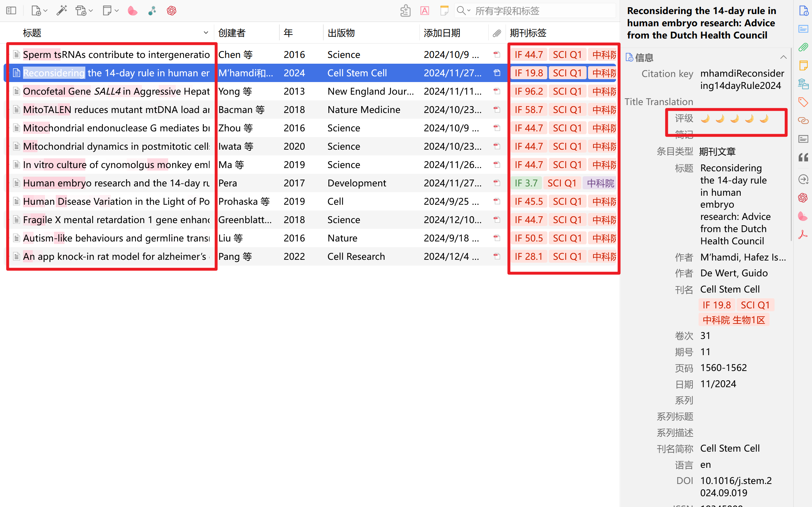Click the red ChatGPT toolbar icon
This screenshot has width=812, height=507.
[x=171, y=11]
